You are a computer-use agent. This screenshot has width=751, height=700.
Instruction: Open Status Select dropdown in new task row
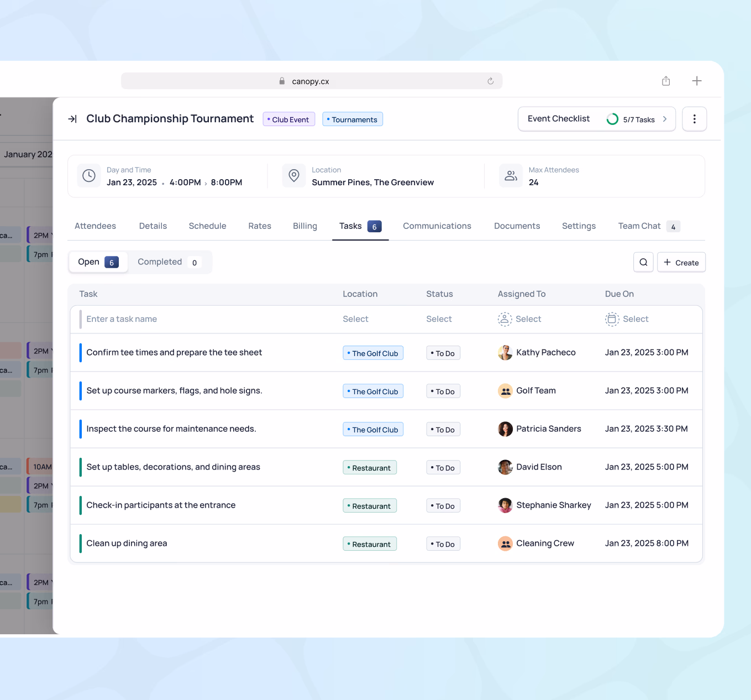coord(439,319)
